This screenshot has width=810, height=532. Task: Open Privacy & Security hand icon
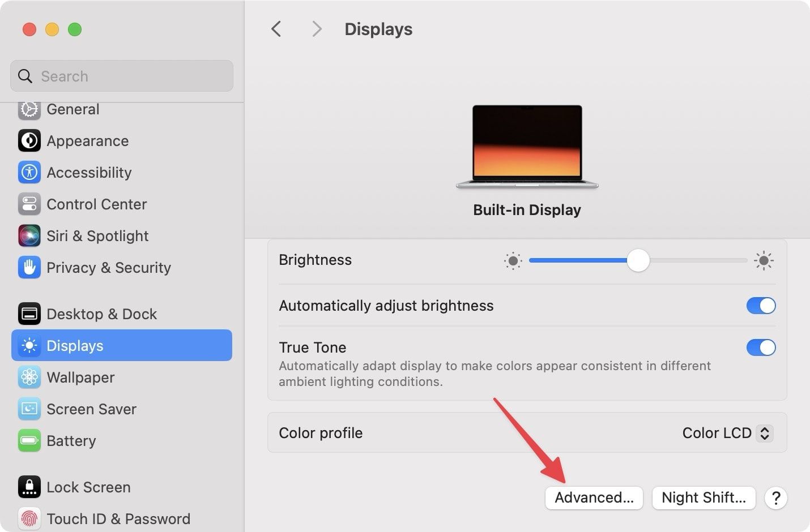tap(29, 268)
